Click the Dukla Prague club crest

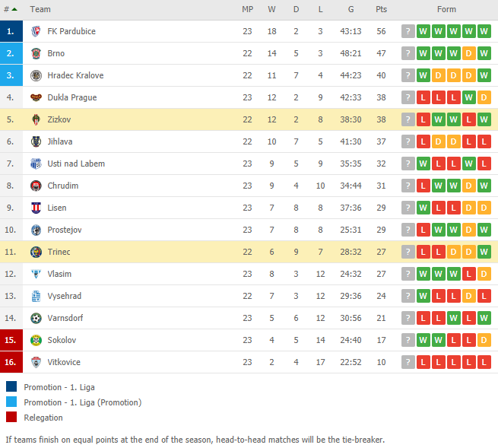[x=36, y=97]
